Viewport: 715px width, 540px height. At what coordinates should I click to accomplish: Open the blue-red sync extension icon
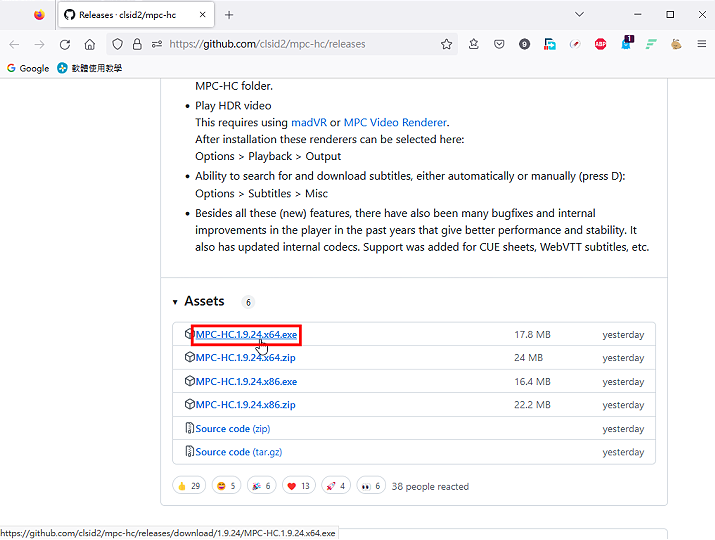(x=550, y=44)
